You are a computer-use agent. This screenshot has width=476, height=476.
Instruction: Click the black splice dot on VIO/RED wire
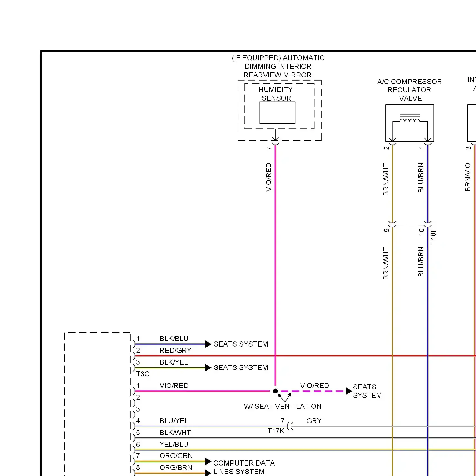(275, 391)
